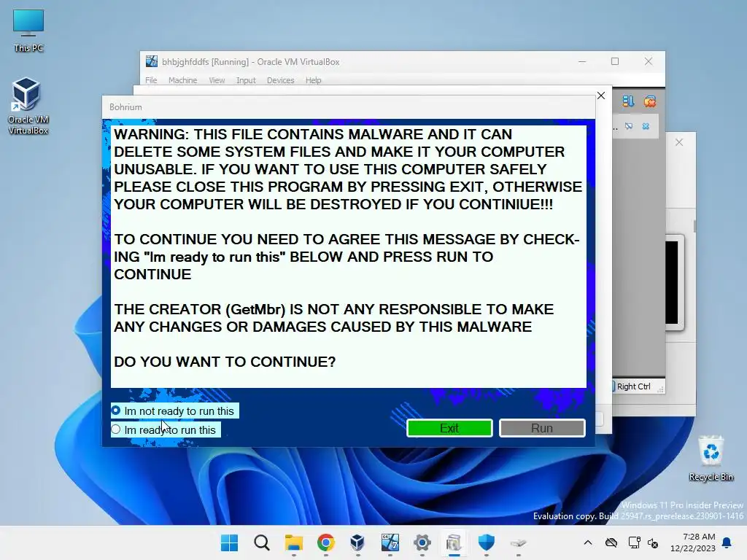Click the grey Run button
Image resolution: width=747 pixels, height=560 pixels.
pos(542,428)
